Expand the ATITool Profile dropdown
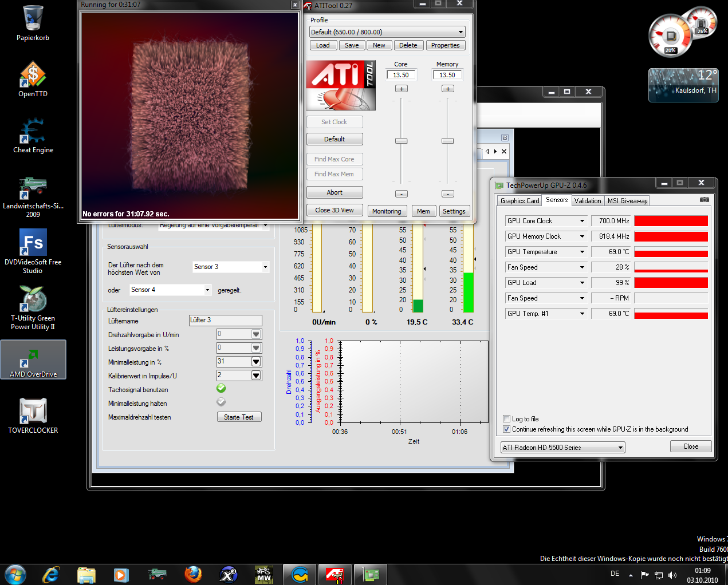The image size is (728, 585). tap(461, 32)
